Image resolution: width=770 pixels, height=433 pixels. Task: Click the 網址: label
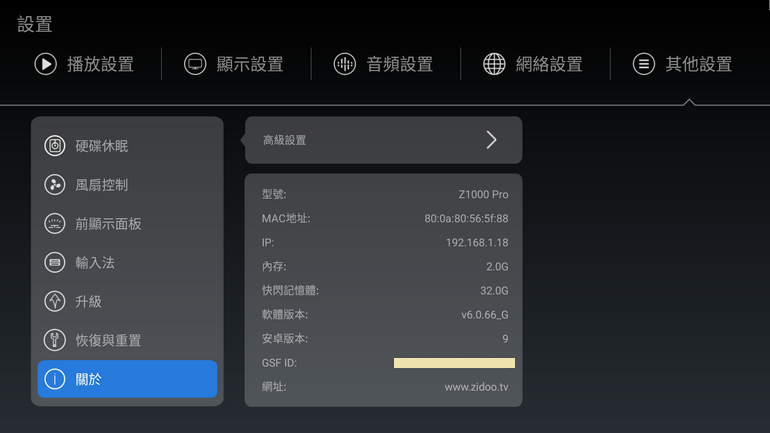(274, 387)
